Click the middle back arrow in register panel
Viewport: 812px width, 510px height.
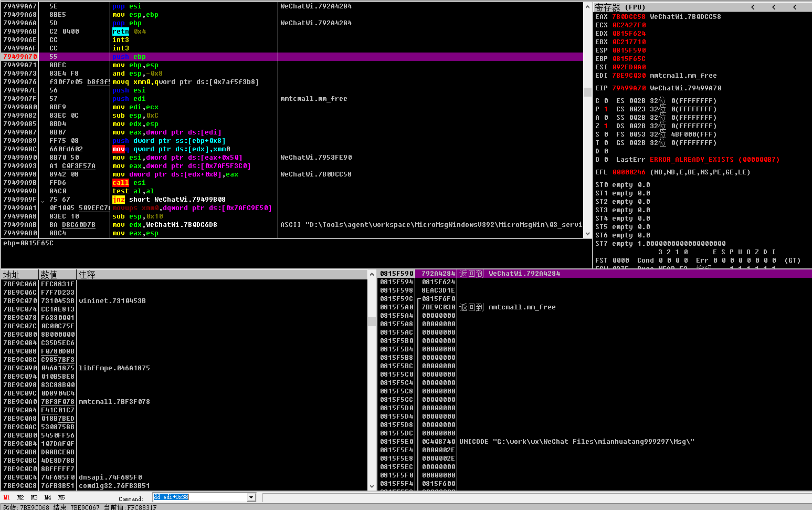[x=774, y=7]
